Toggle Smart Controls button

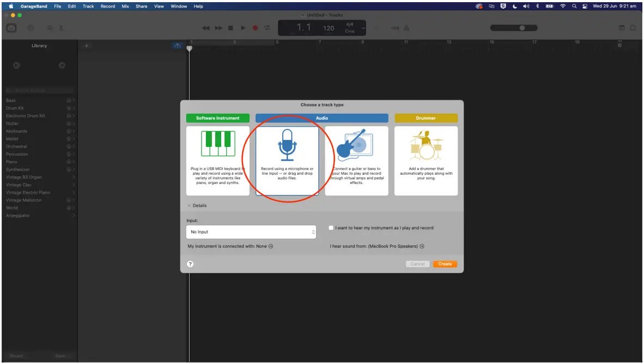[x=50, y=28]
